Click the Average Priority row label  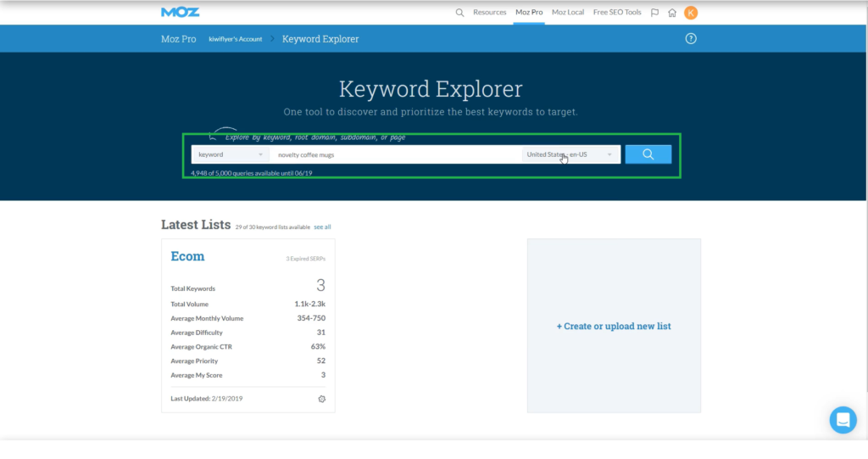tap(194, 361)
